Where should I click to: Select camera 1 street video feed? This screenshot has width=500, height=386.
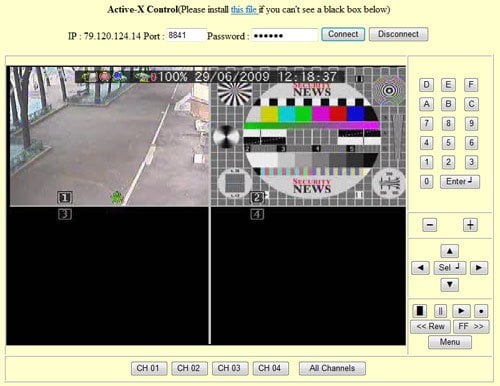109,137
